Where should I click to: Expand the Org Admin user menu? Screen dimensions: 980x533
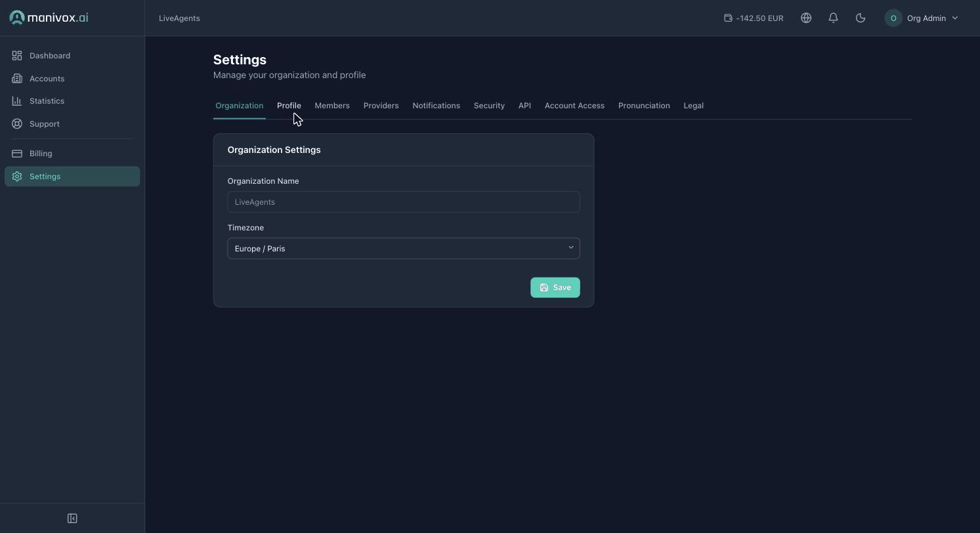922,18
